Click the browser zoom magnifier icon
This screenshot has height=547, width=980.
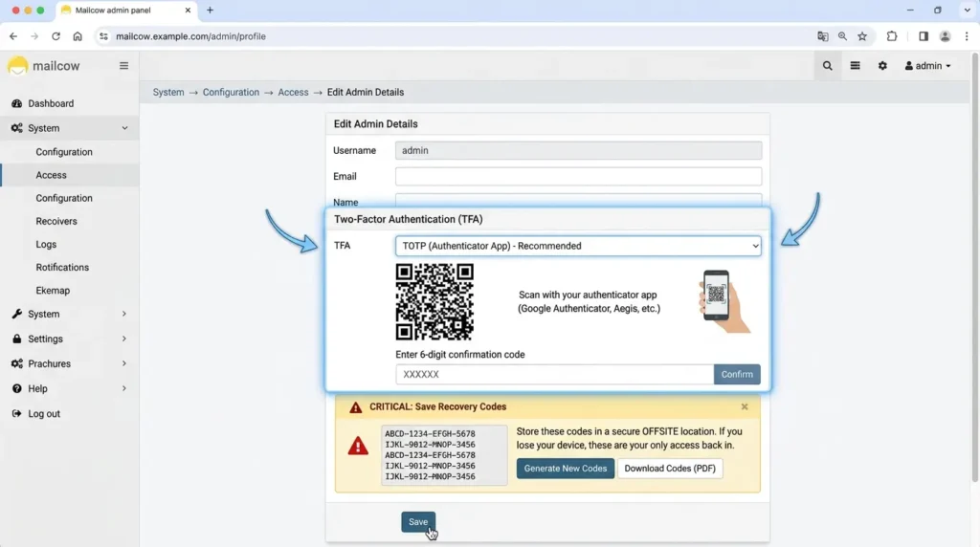842,36
